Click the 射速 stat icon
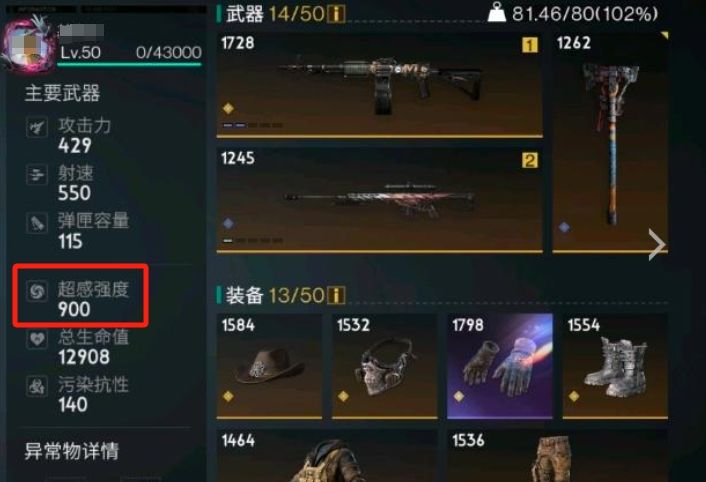The image size is (706, 482). [37, 174]
